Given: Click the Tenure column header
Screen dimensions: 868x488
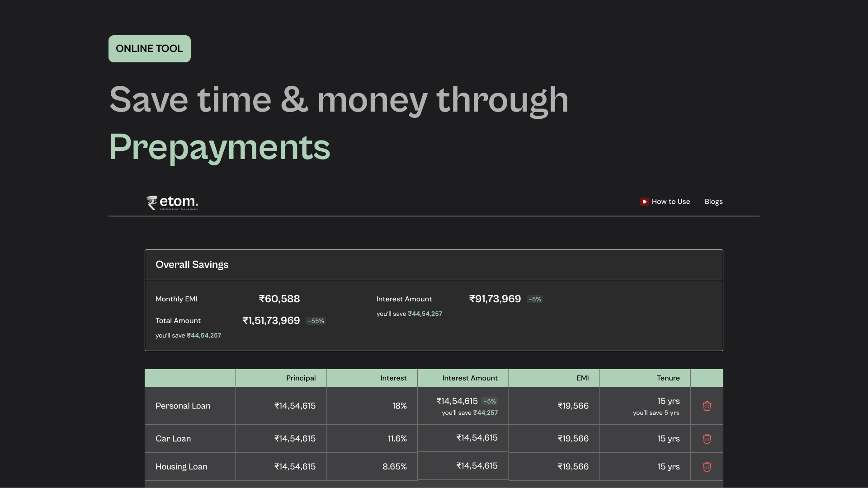Looking at the screenshot, I should click(x=668, y=378).
